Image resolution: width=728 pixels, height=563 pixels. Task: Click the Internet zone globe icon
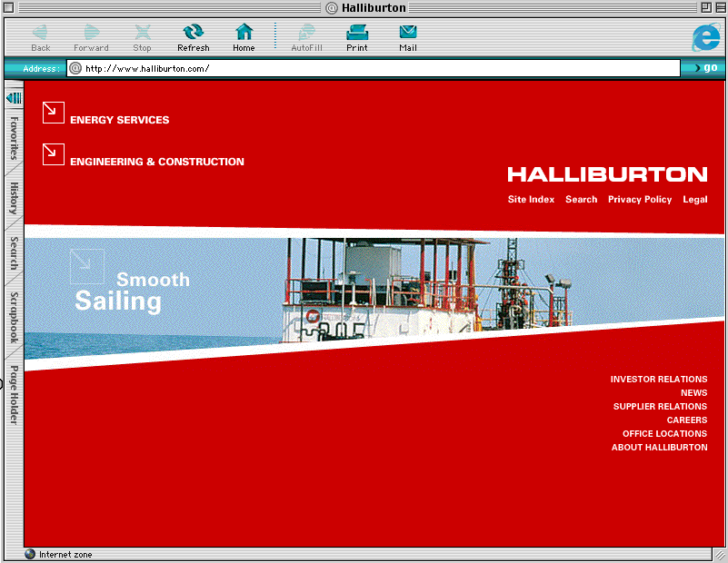point(30,554)
